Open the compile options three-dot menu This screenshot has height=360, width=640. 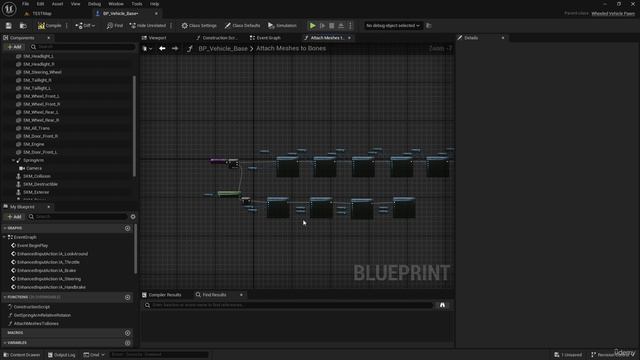coord(67,26)
